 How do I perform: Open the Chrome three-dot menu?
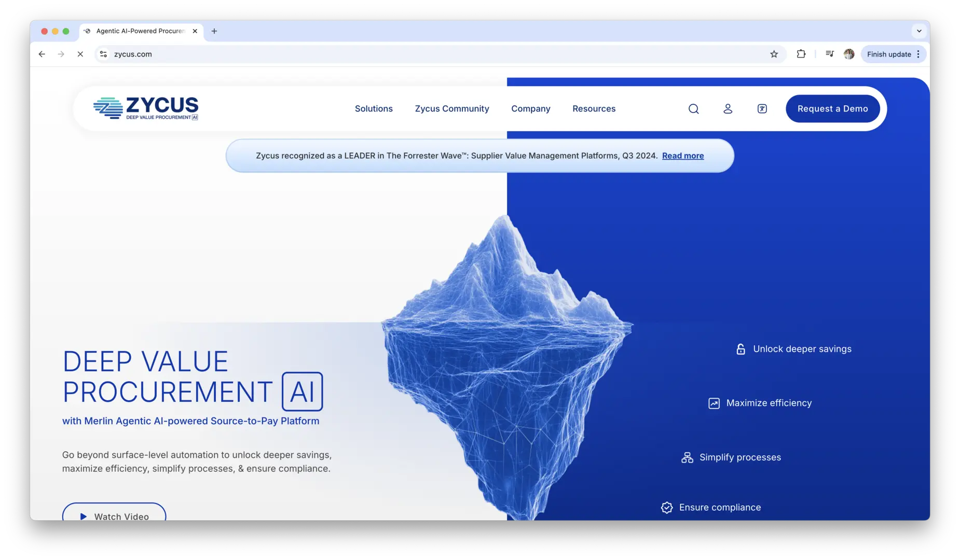click(918, 54)
